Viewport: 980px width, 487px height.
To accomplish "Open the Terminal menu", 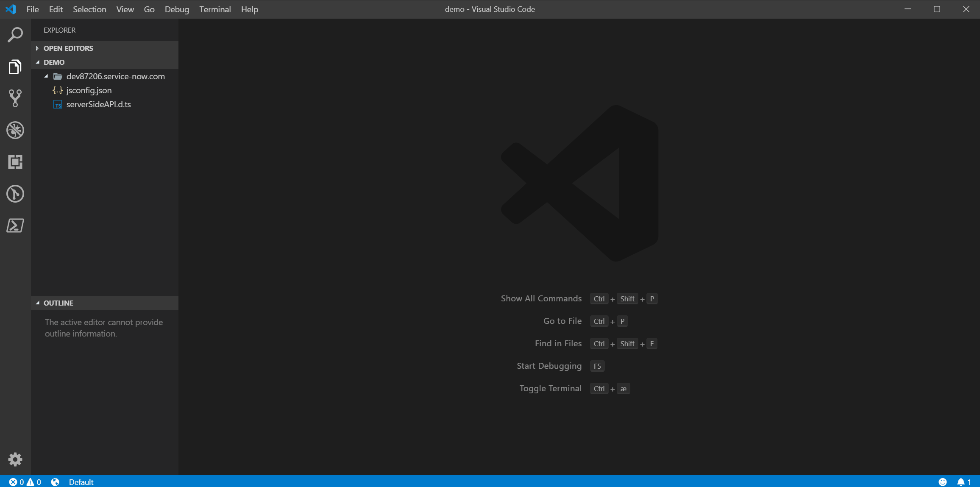I will 215,9.
